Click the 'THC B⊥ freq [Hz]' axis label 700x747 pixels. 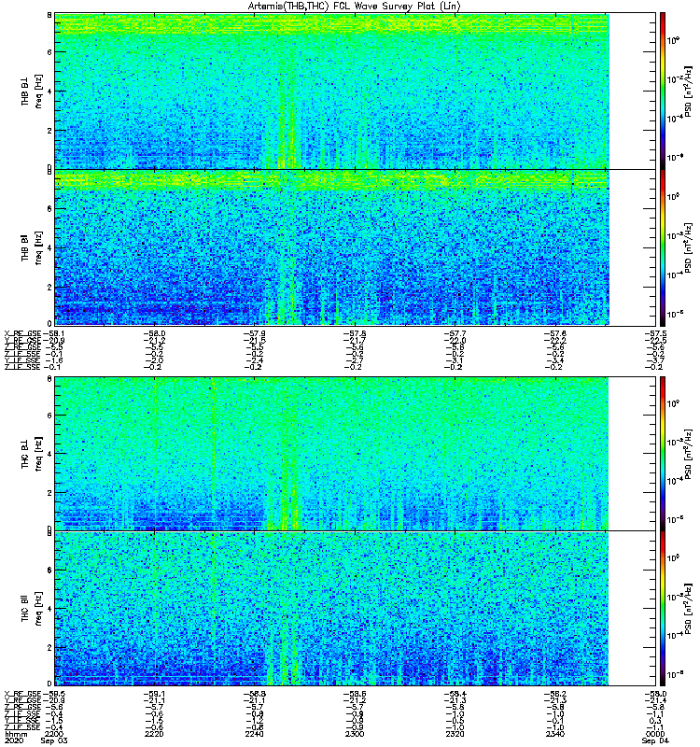[32, 454]
